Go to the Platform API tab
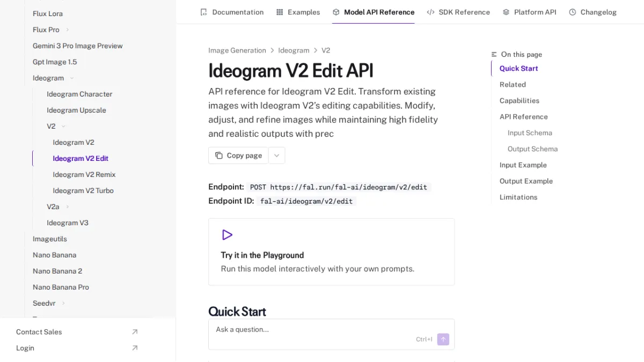644x362 pixels. coord(529,12)
